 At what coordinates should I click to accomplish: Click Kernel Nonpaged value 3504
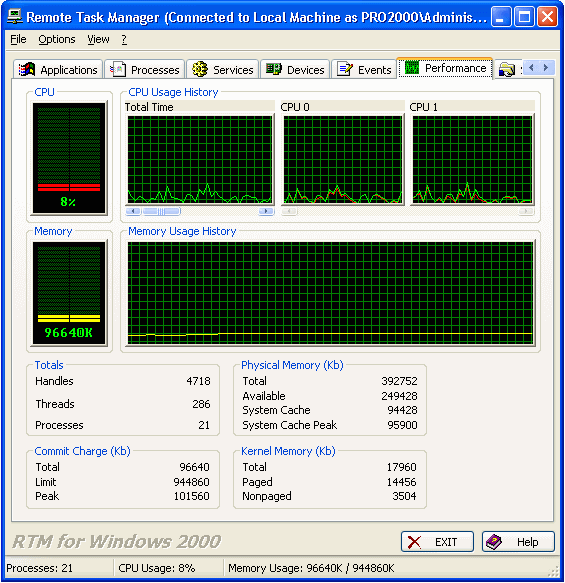point(404,496)
